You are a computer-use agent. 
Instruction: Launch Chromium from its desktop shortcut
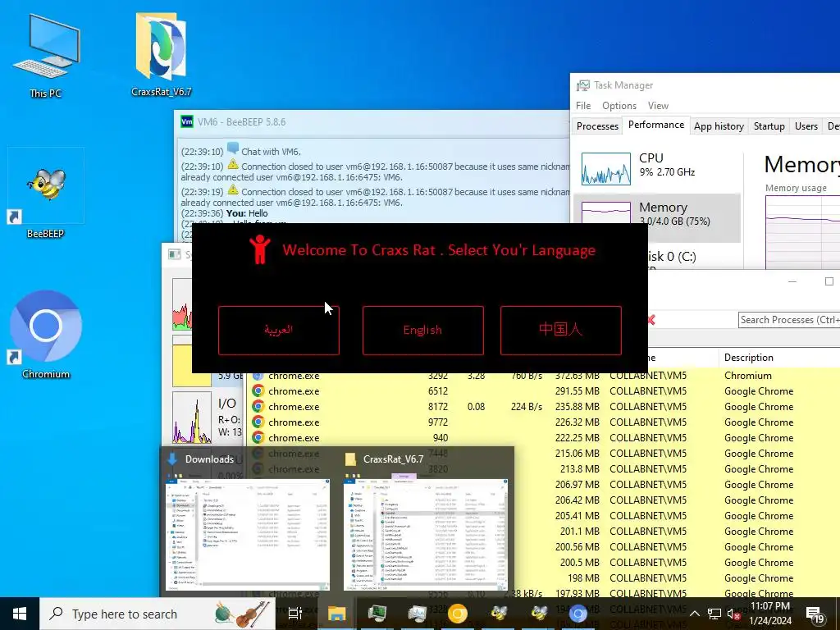46,333
